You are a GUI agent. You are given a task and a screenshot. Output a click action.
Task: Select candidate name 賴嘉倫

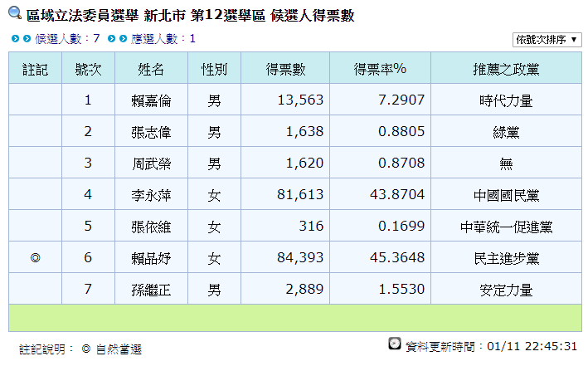151,100
